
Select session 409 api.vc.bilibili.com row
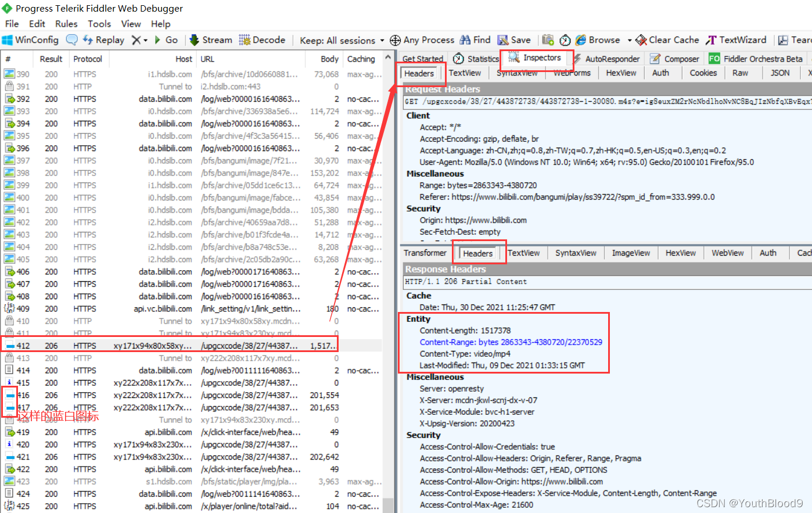(192, 309)
